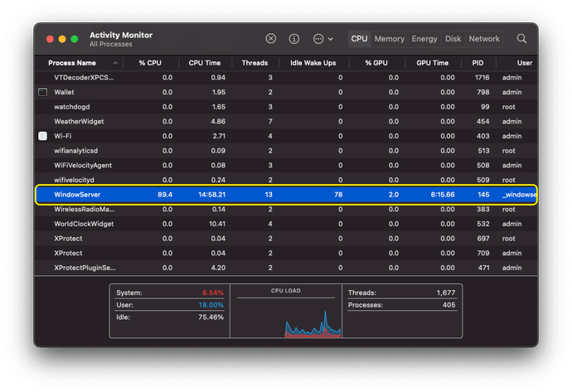Sort by Process Name column header
The height and width of the screenshot is (392, 572).
coord(72,63)
